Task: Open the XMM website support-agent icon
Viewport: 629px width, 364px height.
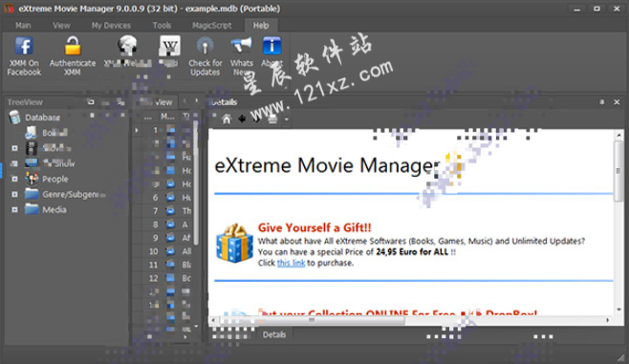Action: pos(127,46)
